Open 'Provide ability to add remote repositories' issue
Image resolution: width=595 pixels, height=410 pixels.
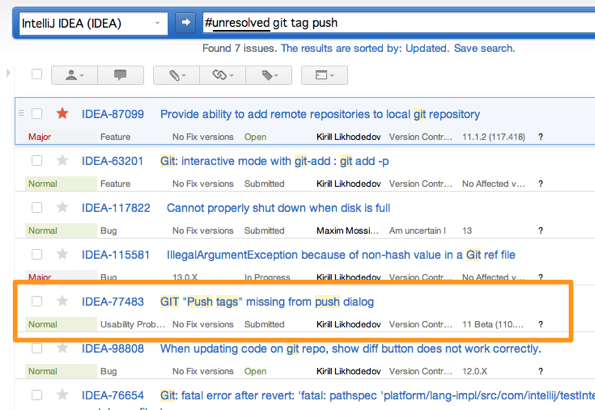pyautogui.click(x=320, y=114)
